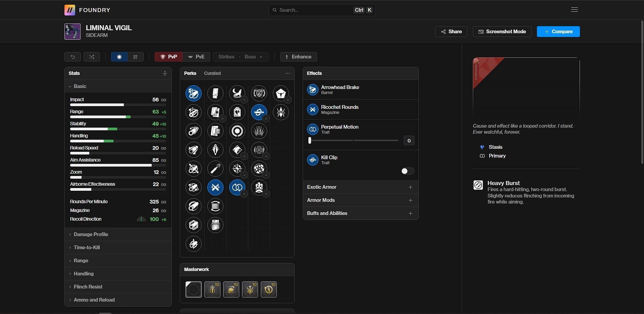Expand the Exotic Armor section

360,187
